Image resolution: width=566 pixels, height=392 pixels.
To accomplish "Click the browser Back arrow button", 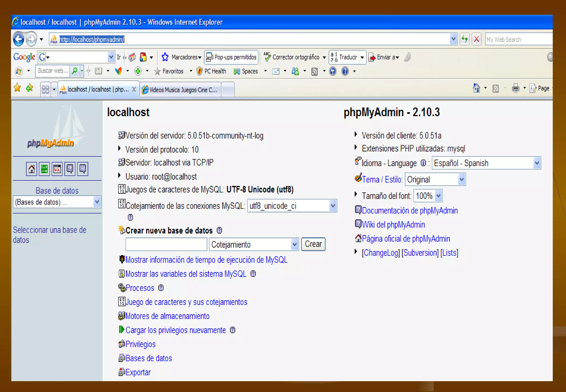I will (x=19, y=39).
